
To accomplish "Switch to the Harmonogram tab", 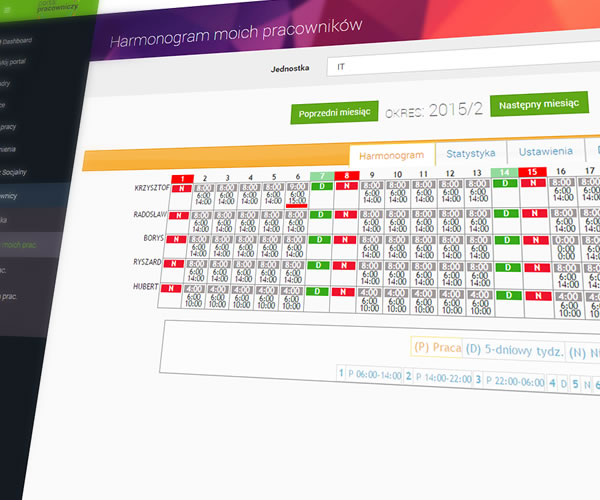I will click(x=391, y=155).
